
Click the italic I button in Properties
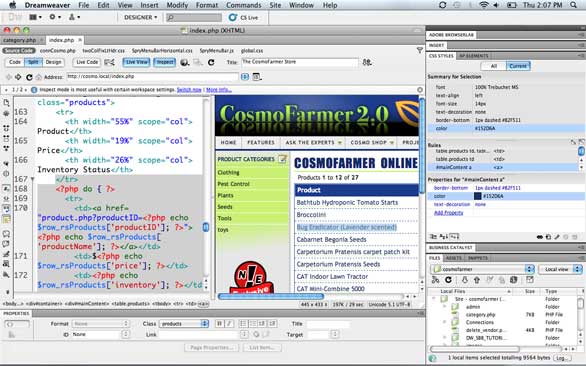229,323
